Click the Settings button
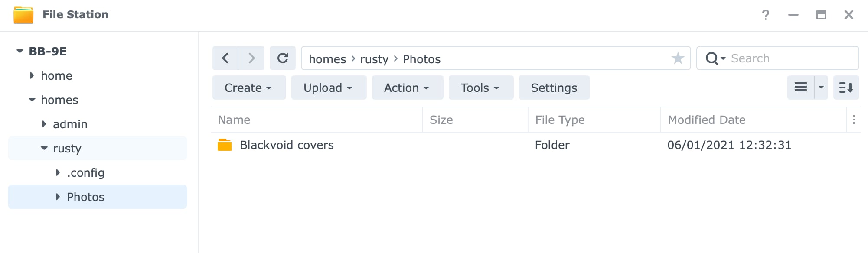 [x=554, y=88]
